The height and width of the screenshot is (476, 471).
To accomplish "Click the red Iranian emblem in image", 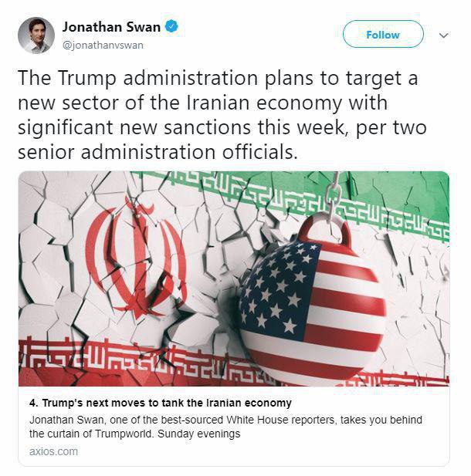I will pyautogui.click(x=136, y=261).
